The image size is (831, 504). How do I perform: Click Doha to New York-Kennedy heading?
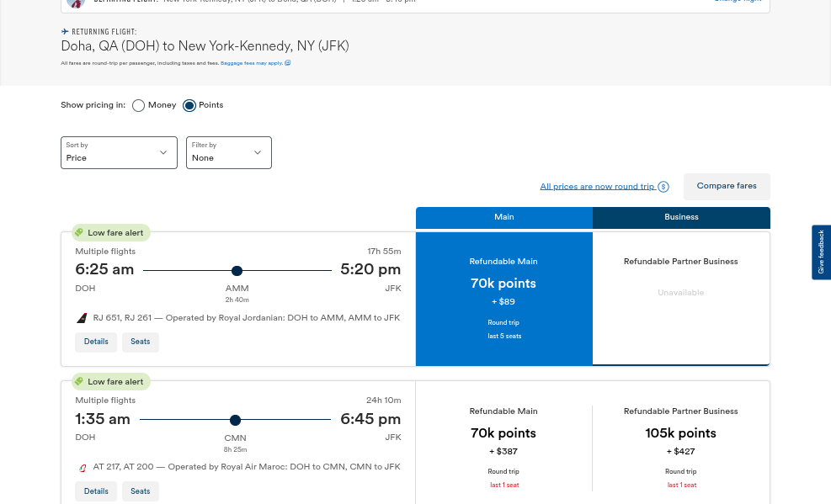click(x=205, y=46)
